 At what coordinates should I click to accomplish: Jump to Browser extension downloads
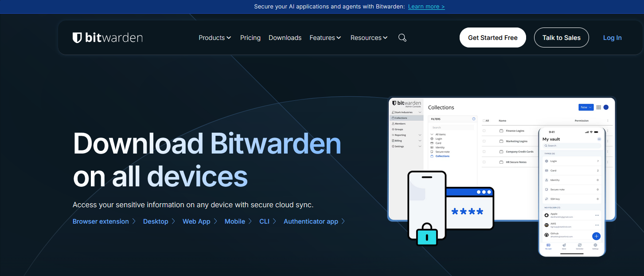tap(101, 221)
